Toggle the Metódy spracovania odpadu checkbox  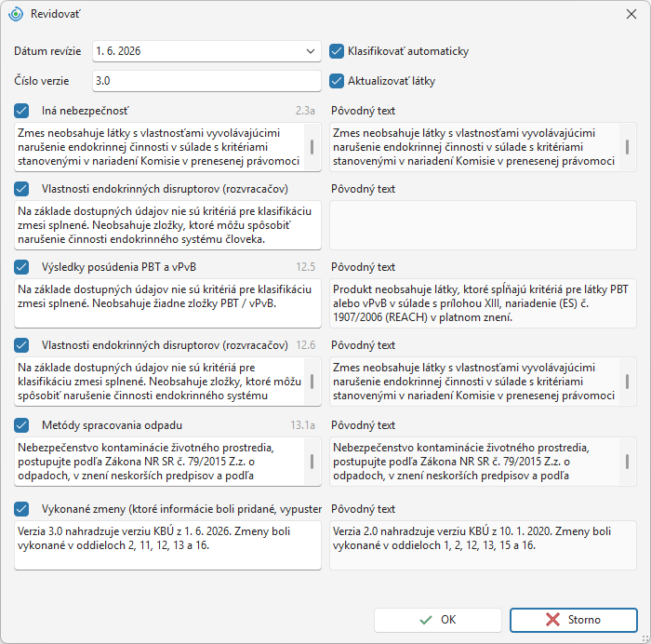point(21,425)
